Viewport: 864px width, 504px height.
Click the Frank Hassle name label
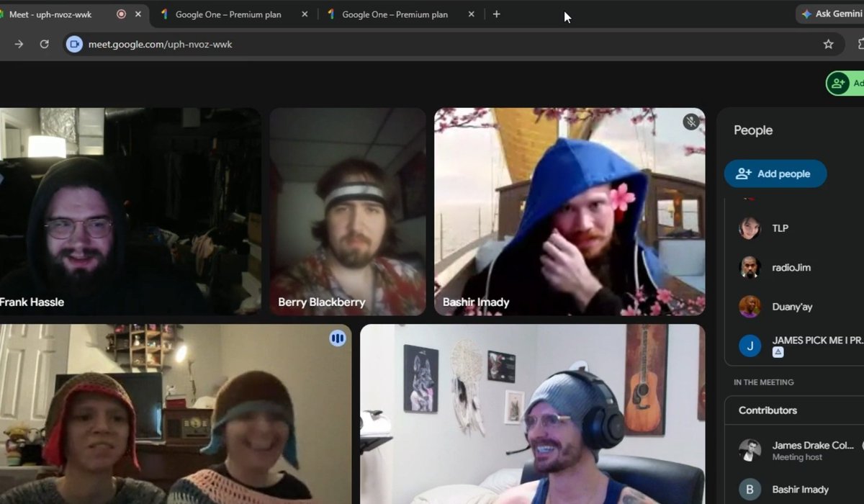click(32, 302)
